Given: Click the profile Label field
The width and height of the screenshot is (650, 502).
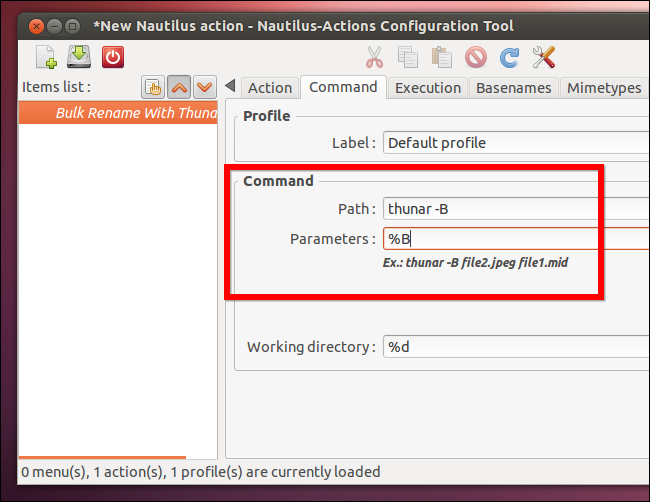Looking at the screenshot, I should [516, 143].
